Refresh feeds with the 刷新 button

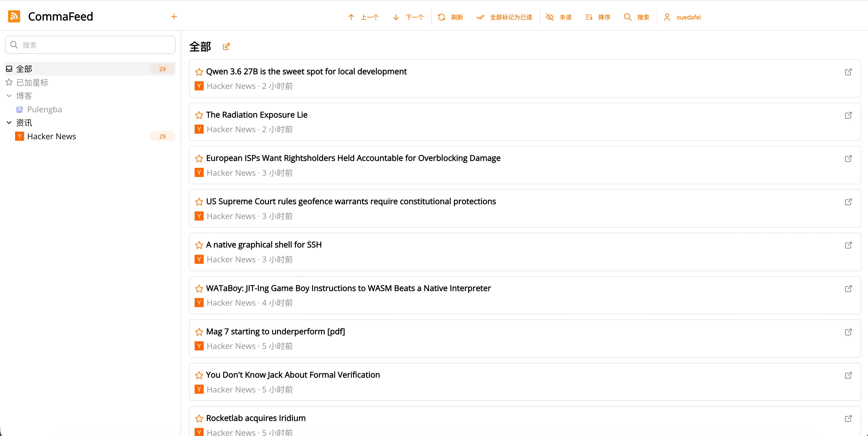451,17
